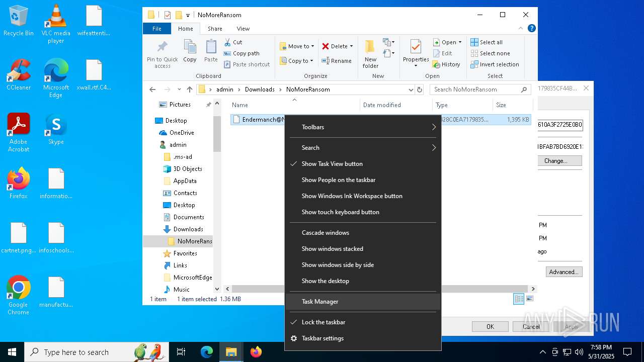Click the Search NoMoreRansom field
The image size is (644, 362).
pyautogui.click(x=480, y=89)
